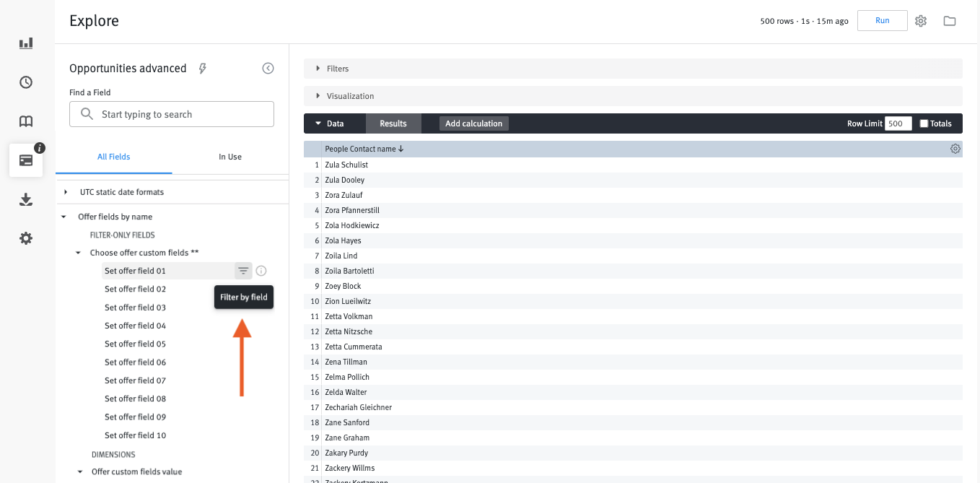This screenshot has width=980, height=483.
Task: Open explore settings gear near the Run button
Action: click(x=921, y=20)
